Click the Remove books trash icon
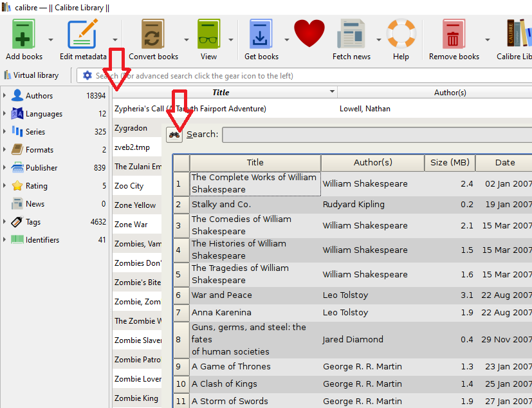Viewport: 532px width, 408px height. point(454,35)
